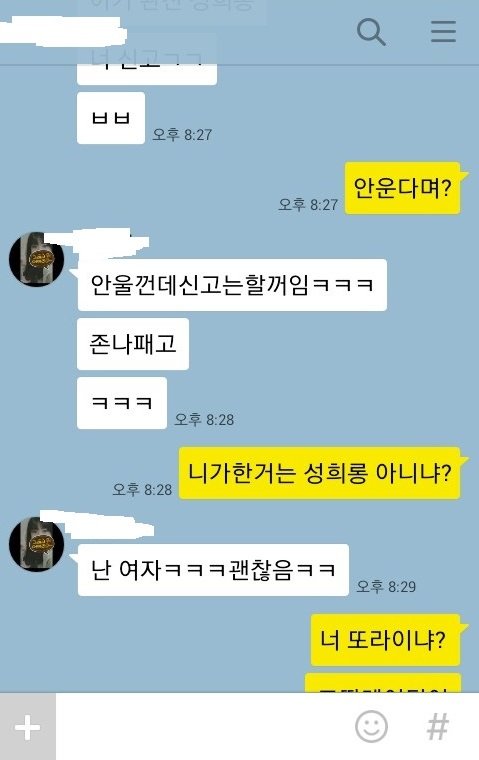This screenshot has height=760, width=479.
Task: Open sender's profile picture near 난 여자 message
Action: click(x=36, y=544)
